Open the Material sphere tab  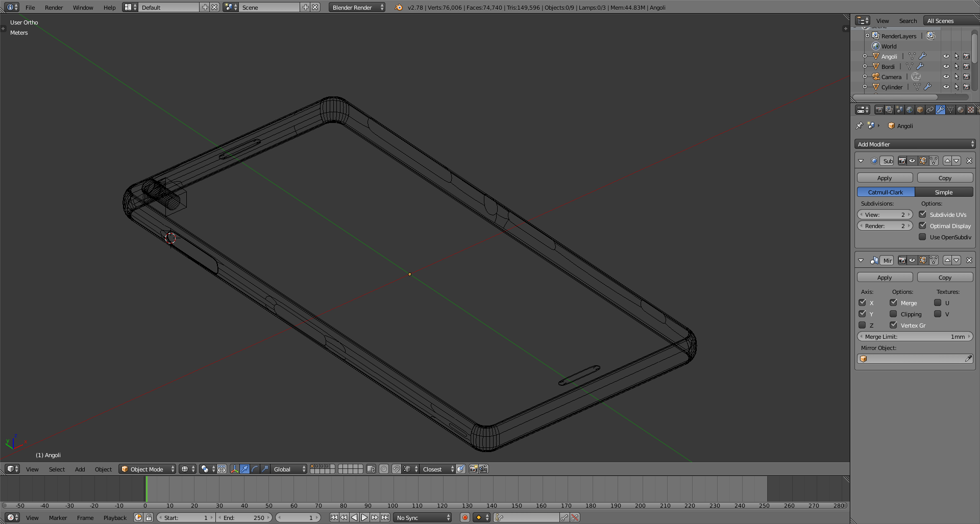click(961, 110)
